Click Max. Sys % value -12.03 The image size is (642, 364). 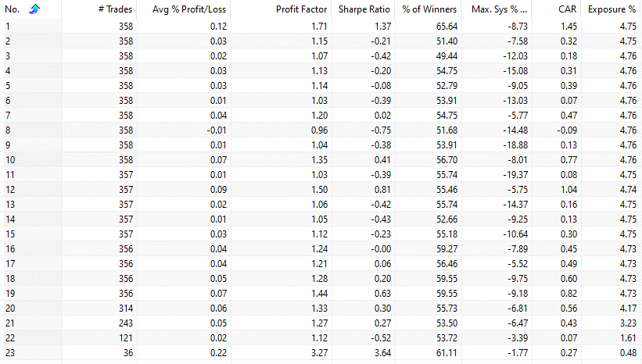pos(515,56)
